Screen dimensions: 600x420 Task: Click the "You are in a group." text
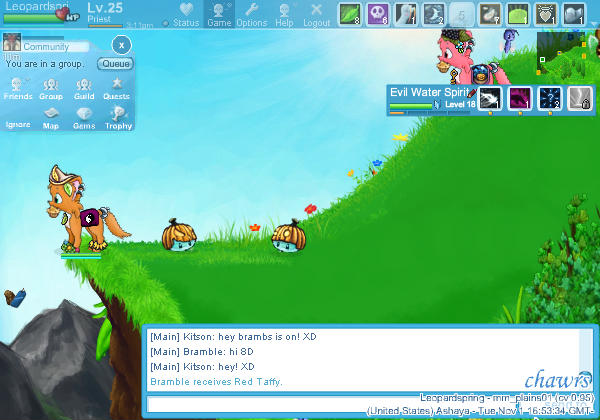click(x=44, y=64)
